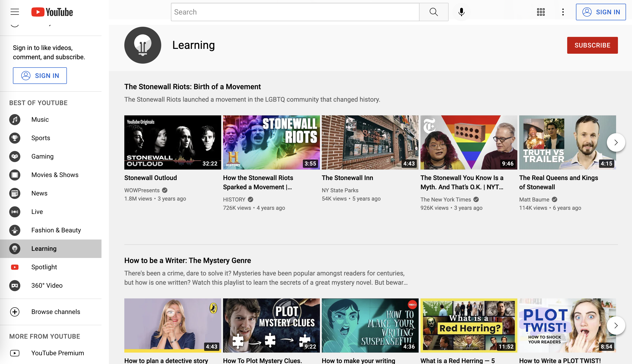This screenshot has height=364, width=632.
Task: Show next videos in Mystery Genre row
Action: (616, 326)
